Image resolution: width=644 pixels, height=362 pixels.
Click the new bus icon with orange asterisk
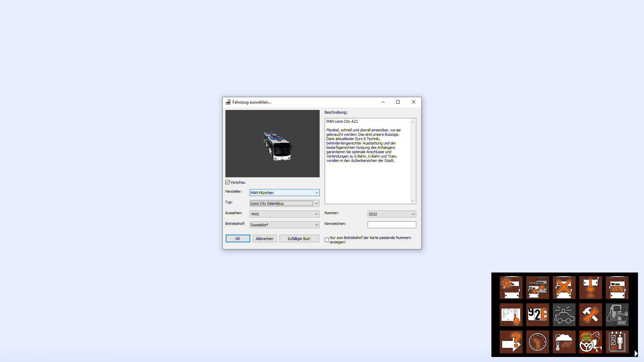pos(511,288)
